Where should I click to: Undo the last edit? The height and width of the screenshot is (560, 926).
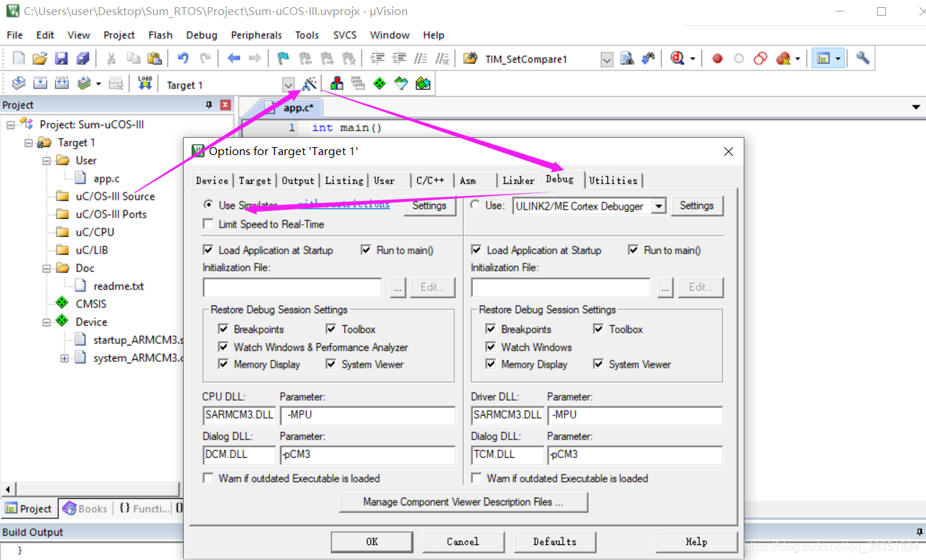(x=183, y=59)
